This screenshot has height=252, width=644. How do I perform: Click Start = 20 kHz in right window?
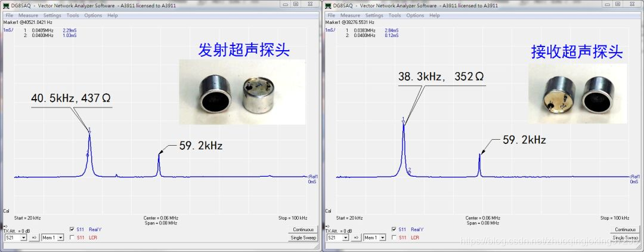coord(349,218)
